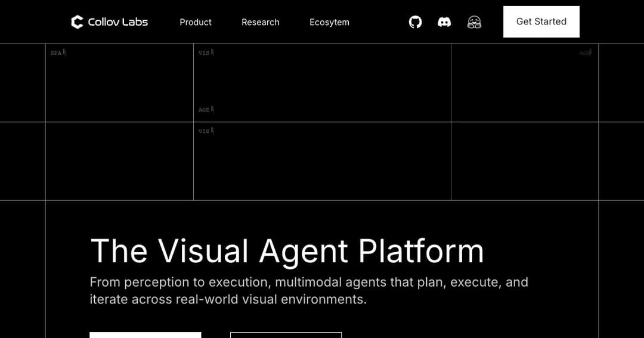Open the GitHub icon link
This screenshot has width=644, height=338.
pyautogui.click(x=415, y=22)
